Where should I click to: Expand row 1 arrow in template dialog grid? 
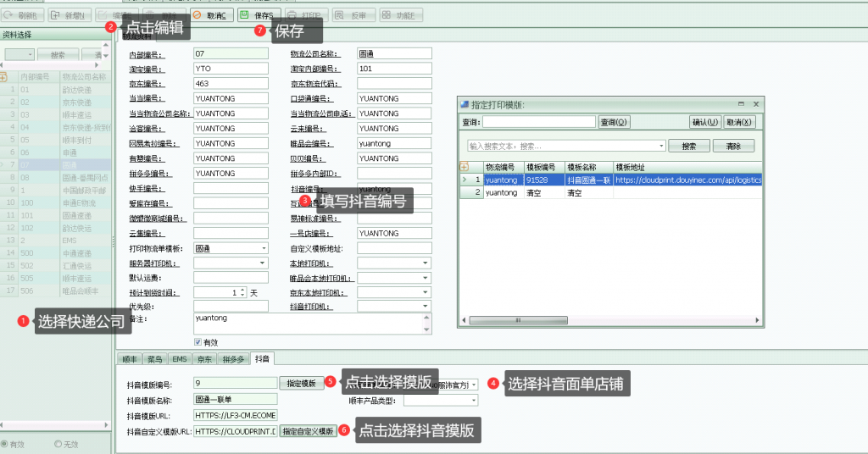[465, 180]
